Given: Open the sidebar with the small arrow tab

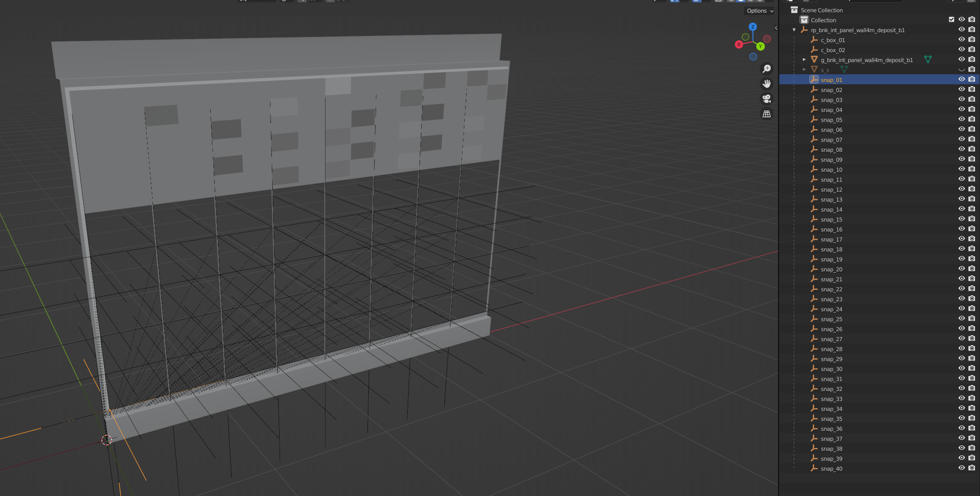Looking at the screenshot, I should (776, 28).
